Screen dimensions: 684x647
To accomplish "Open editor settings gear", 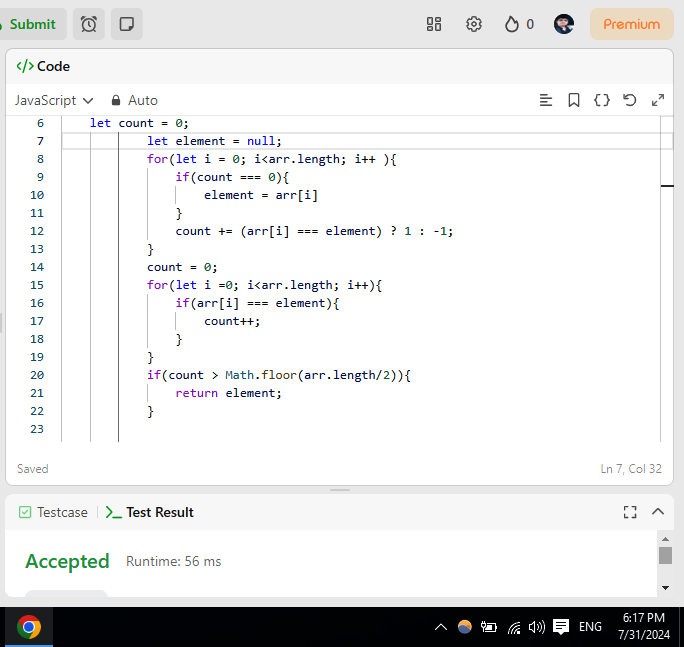I will click(474, 24).
